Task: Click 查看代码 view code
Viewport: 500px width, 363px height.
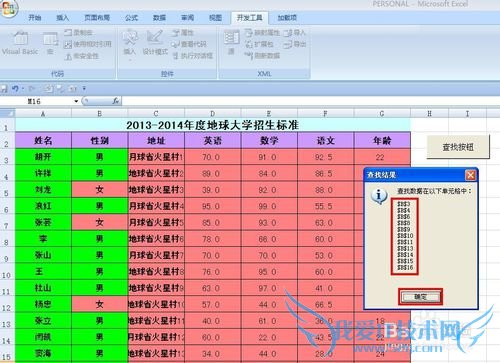Action: tap(189, 44)
